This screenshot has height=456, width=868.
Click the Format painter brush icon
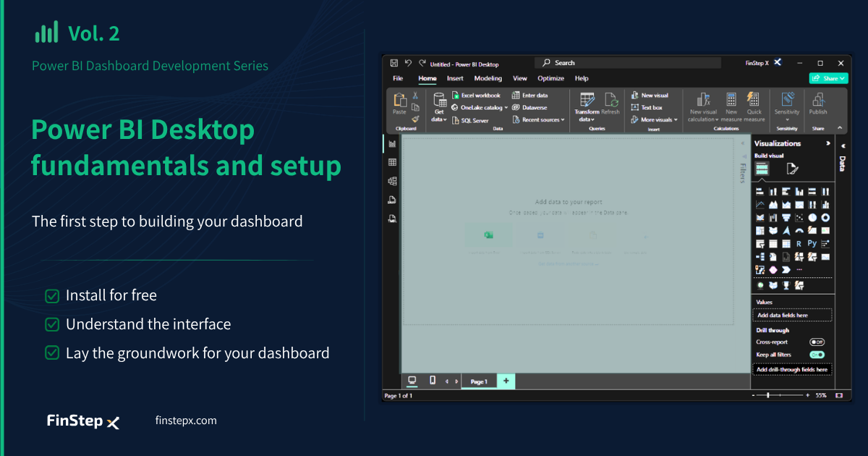coord(415,119)
